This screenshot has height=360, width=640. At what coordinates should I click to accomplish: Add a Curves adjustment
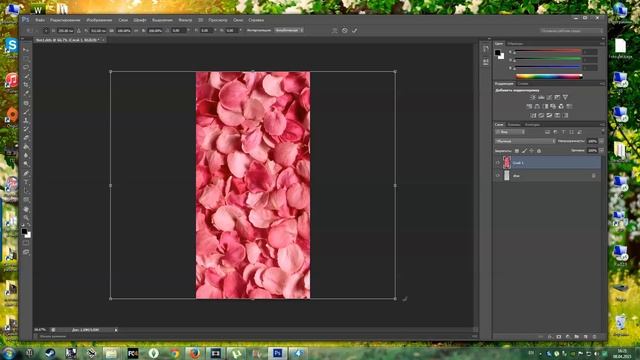point(549,98)
